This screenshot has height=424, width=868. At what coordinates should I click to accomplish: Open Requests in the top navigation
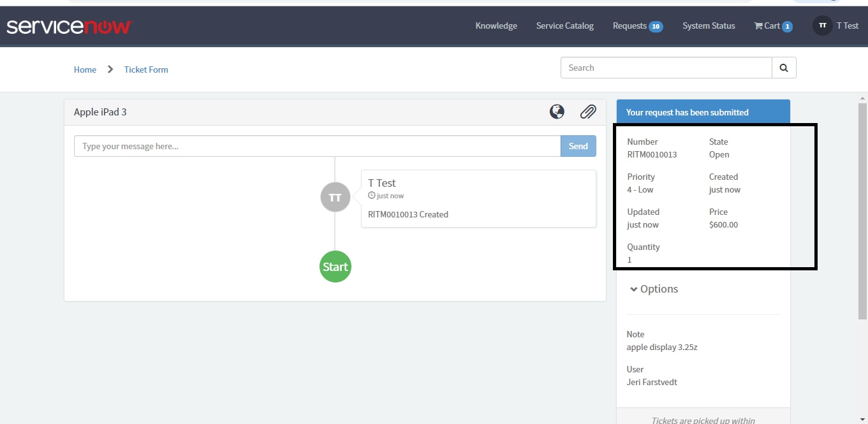[638, 26]
